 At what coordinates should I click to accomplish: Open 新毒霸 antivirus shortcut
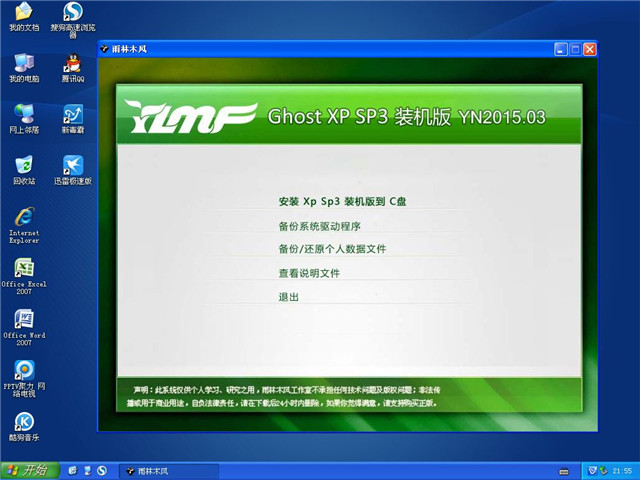pyautogui.click(x=72, y=115)
